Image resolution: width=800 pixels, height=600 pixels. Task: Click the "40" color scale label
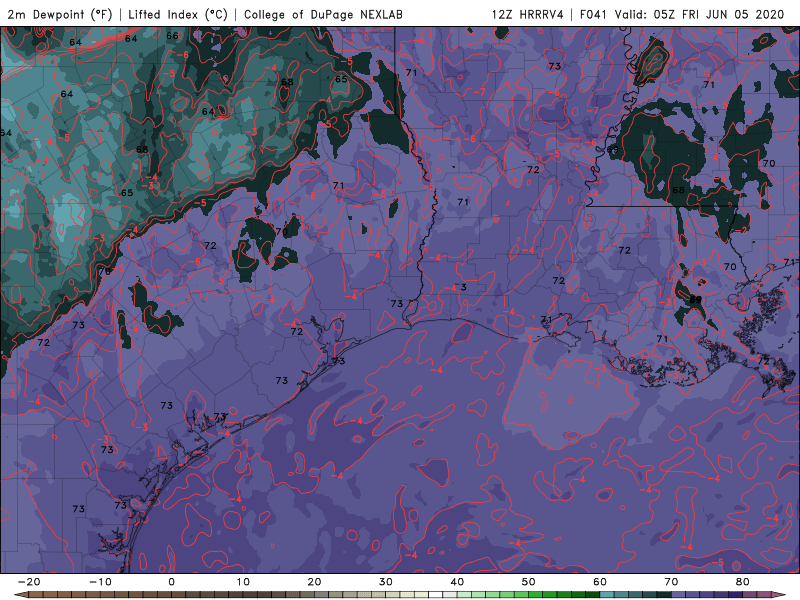tap(457, 582)
